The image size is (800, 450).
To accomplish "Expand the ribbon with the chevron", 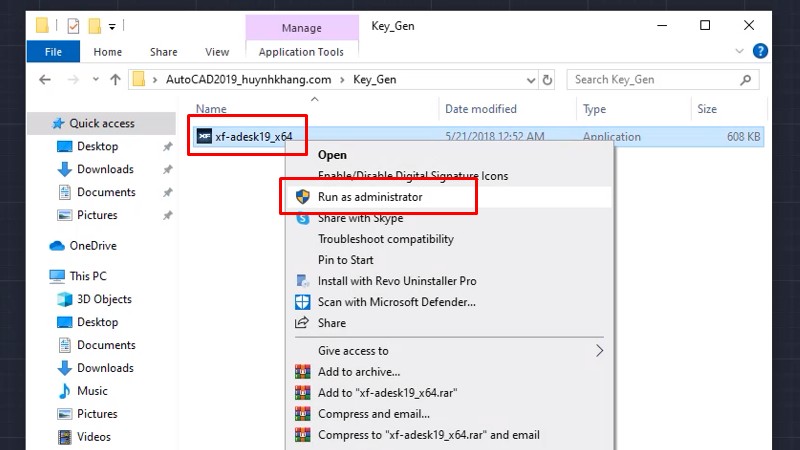I will pos(740,51).
